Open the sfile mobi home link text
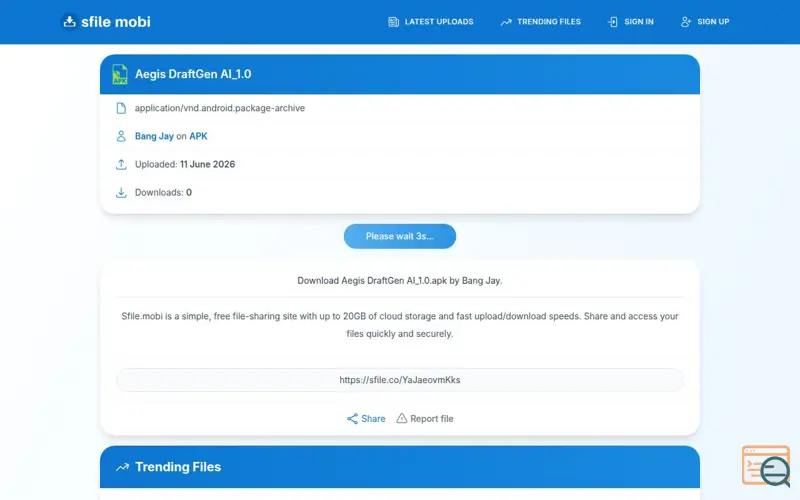 coord(116,22)
